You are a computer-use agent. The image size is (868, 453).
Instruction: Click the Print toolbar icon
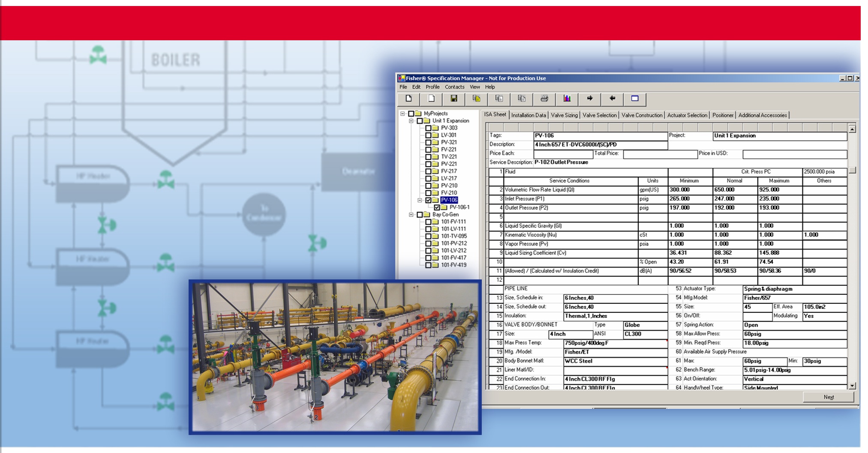[544, 99]
